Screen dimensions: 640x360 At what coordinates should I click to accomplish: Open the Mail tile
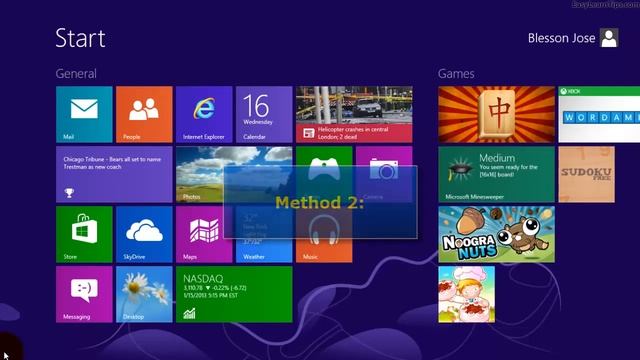coord(84,114)
